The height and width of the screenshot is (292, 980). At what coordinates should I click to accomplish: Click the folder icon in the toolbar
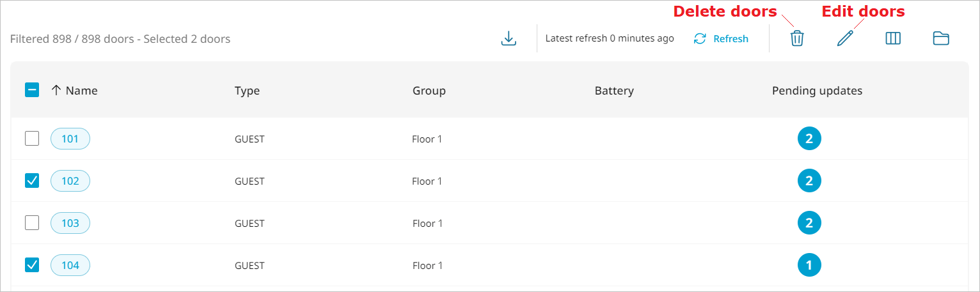pyautogui.click(x=941, y=38)
